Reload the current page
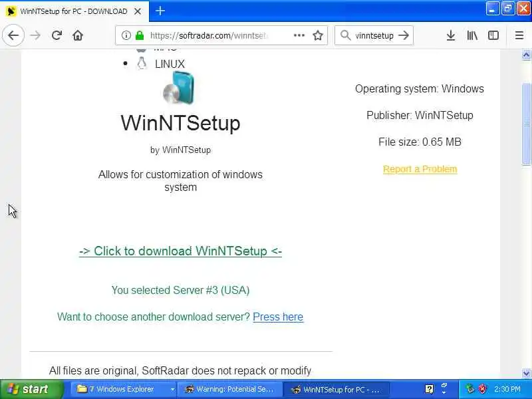The image size is (532, 399). coord(57,35)
